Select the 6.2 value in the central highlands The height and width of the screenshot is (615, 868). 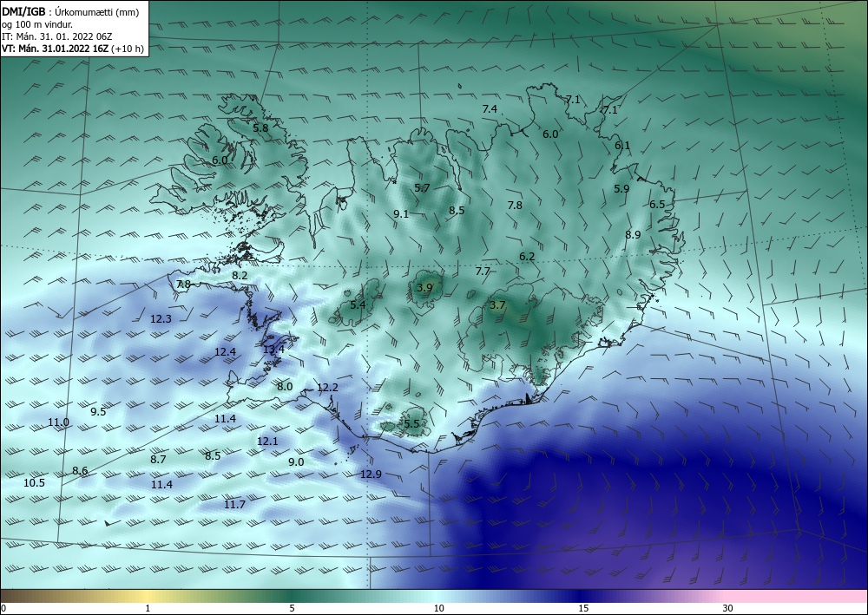(527, 257)
